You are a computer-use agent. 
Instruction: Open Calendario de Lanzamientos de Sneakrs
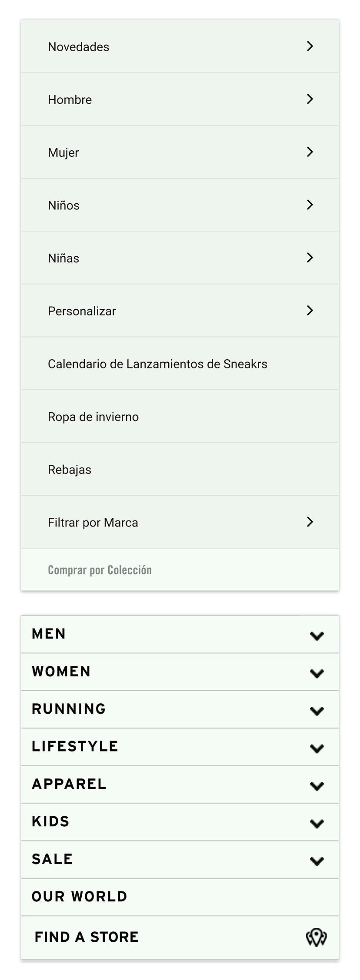157,364
